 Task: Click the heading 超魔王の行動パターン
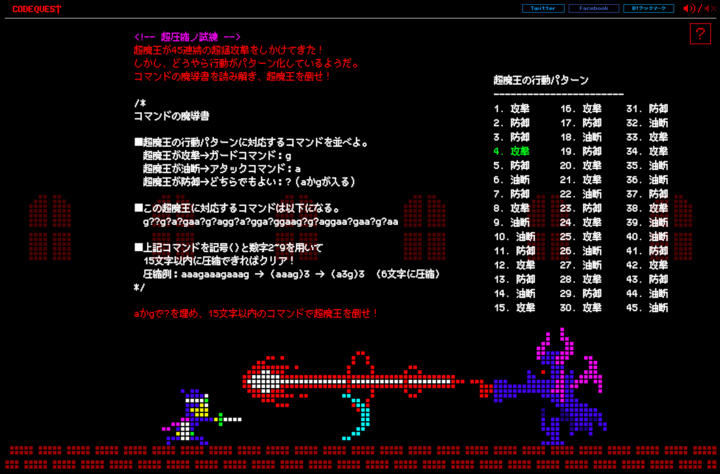pos(541,80)
